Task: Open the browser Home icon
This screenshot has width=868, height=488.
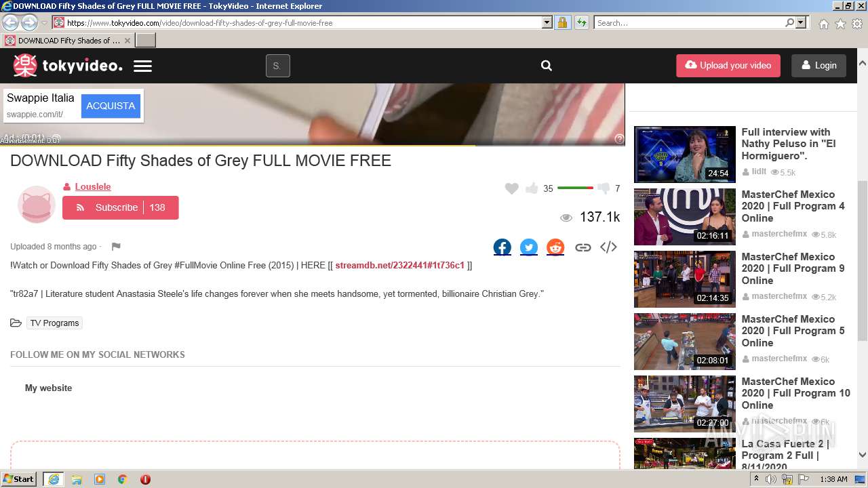Action: (x=823, y=24)
